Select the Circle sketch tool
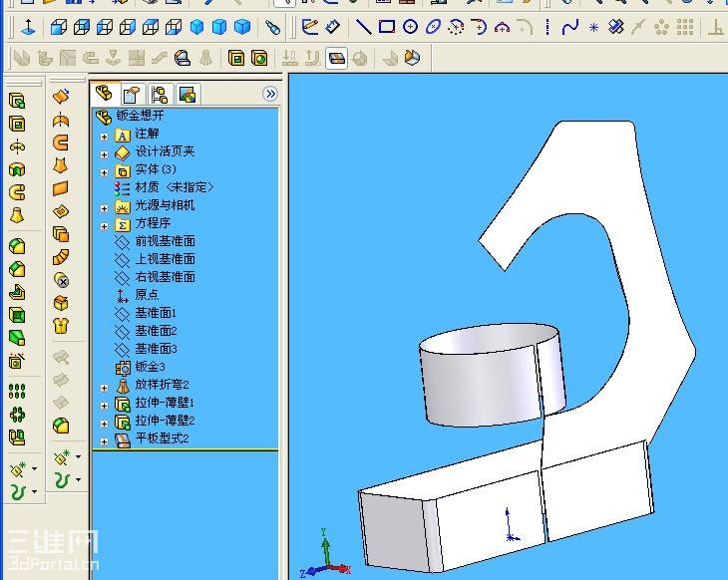Viewport: 728px width, 580px height. [x=410, y=27]
